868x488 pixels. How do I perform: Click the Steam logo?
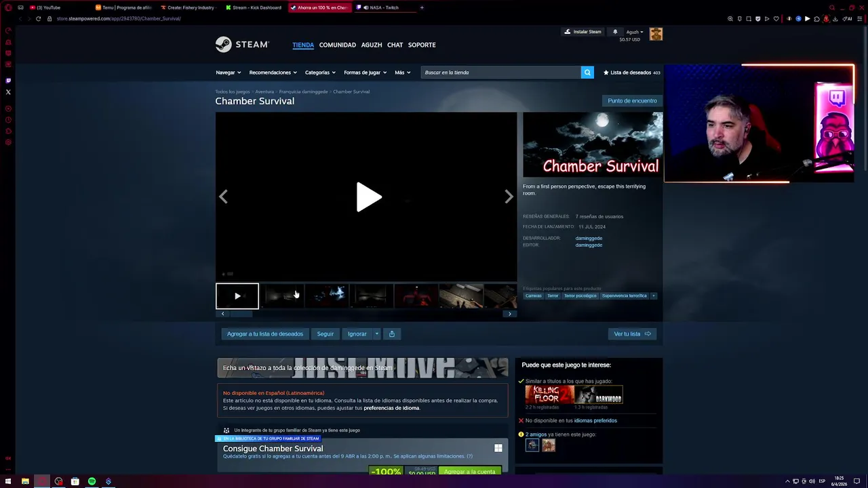coord(242,45)
